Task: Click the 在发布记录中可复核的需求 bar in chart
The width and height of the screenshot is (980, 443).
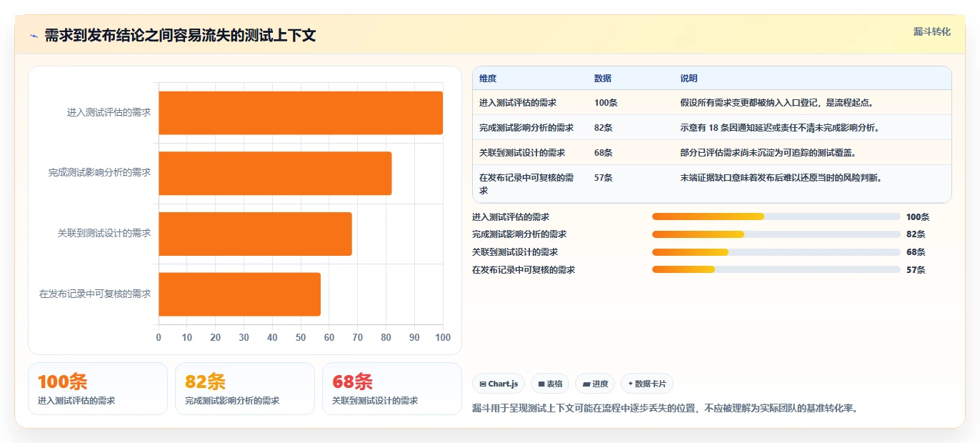Action: (x=239, y=294)
